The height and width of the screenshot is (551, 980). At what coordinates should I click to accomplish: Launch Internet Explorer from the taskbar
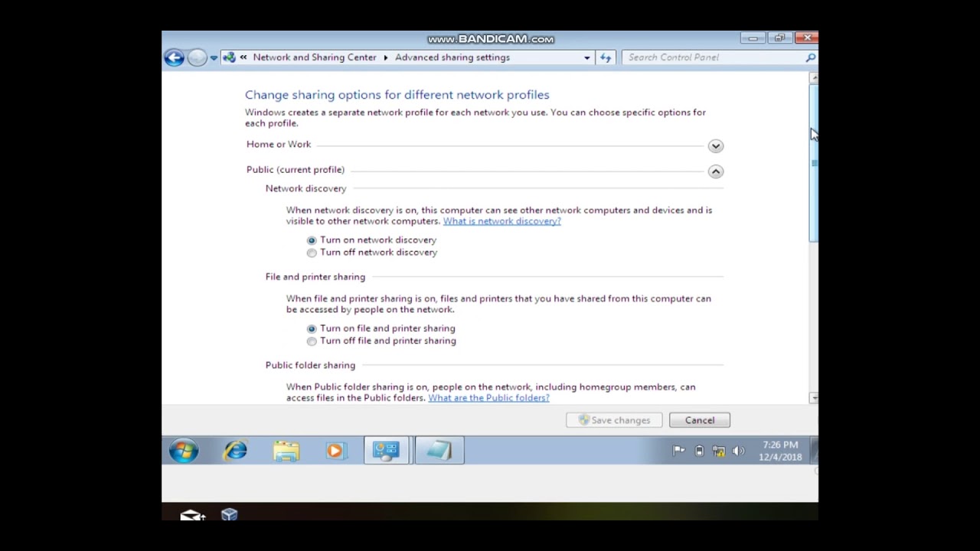pyautogui.click(x=235, y=451)
